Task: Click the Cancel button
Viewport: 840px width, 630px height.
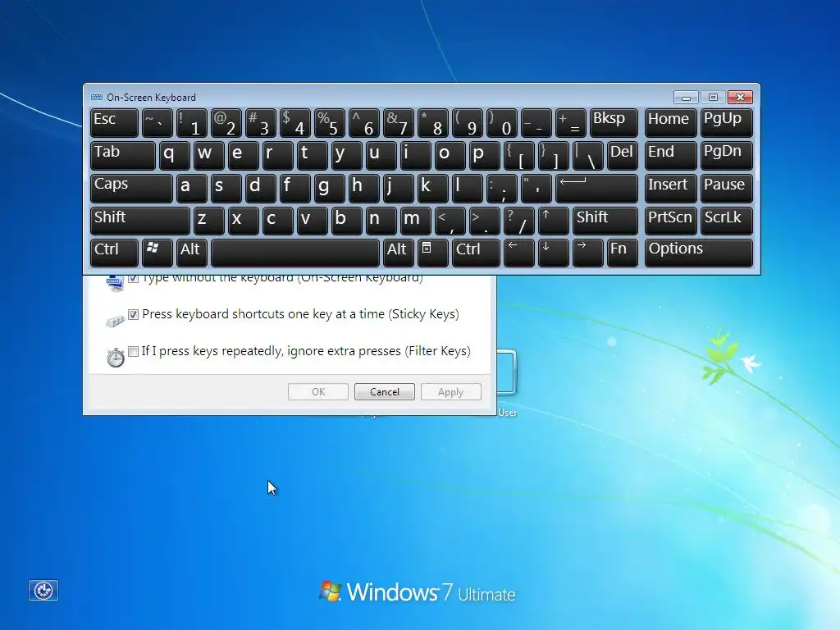Action: [385, 391]
